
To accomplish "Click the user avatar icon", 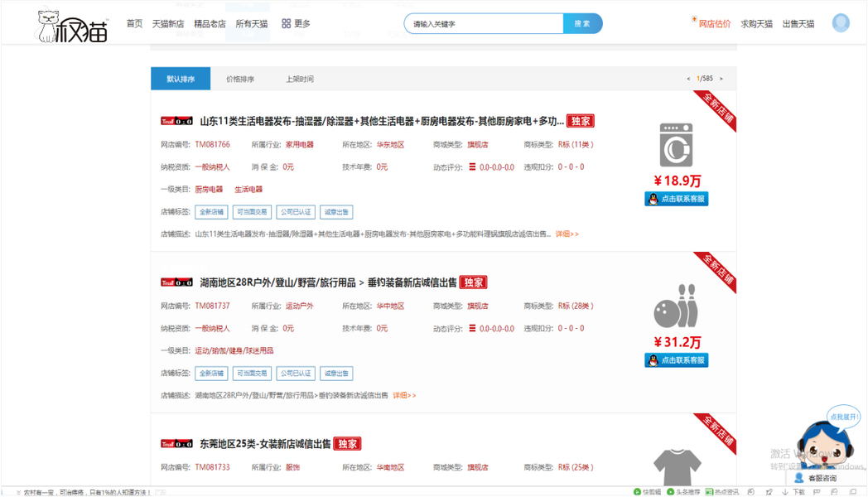I will point(841,23).
